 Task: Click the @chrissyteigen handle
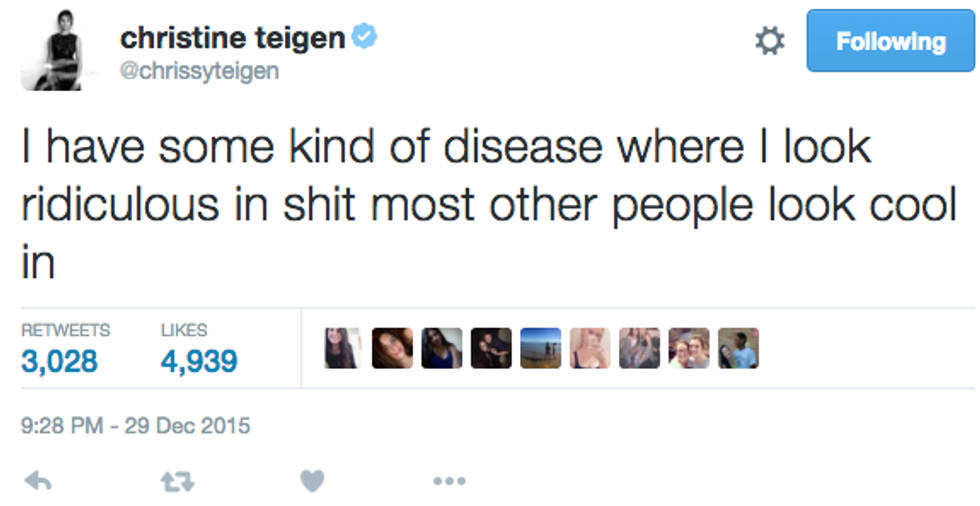(200, 71)
